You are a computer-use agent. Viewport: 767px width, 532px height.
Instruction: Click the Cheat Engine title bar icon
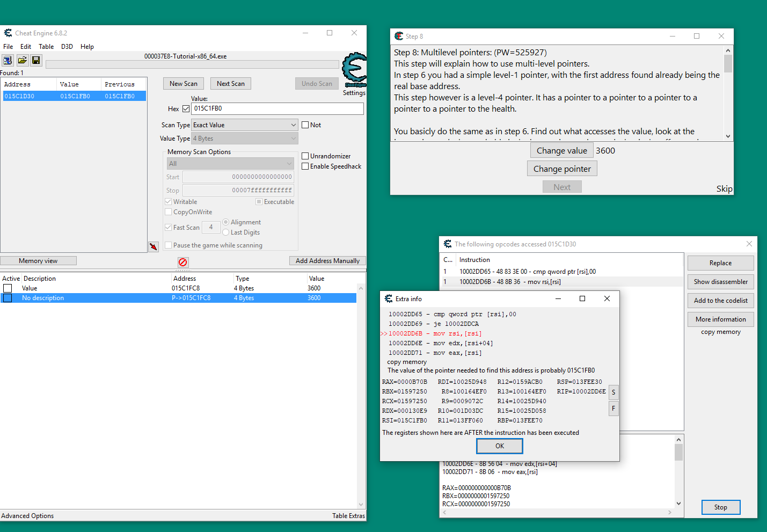click(x=8, y=33)
